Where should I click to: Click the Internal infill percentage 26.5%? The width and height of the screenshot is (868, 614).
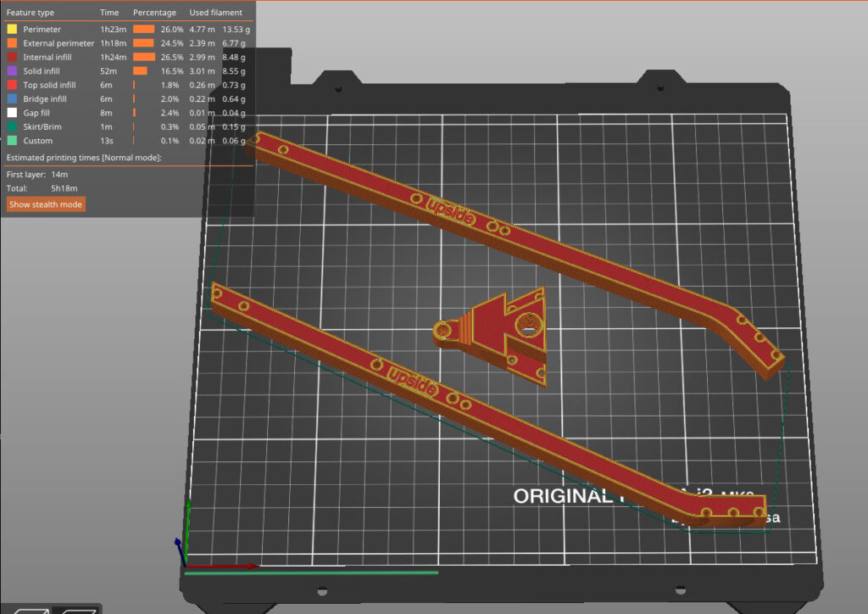point(171,57)
